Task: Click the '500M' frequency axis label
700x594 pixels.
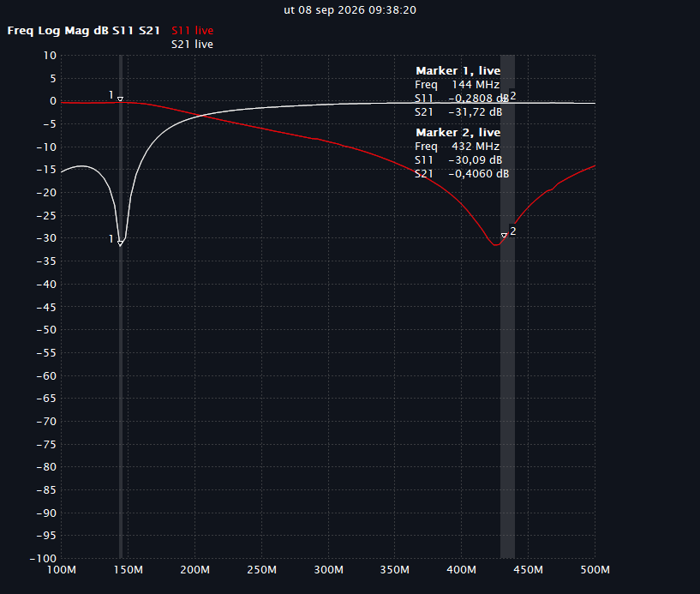Action: pyautogui.click(x=595, y=570)
